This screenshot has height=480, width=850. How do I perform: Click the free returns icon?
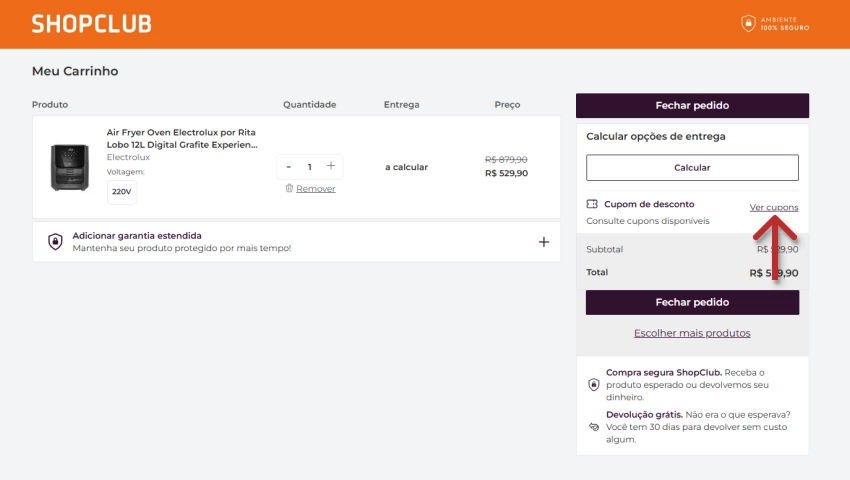click(593, 426)
